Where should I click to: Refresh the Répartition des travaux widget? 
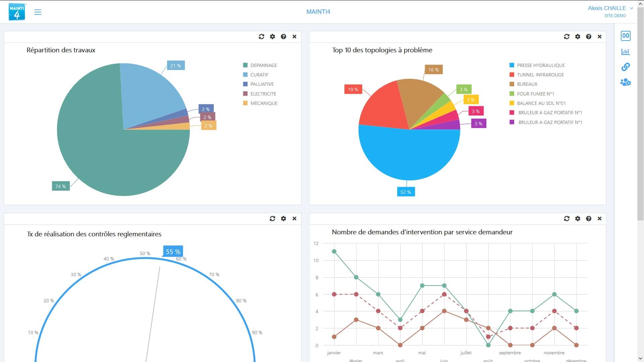click(262, 37)
